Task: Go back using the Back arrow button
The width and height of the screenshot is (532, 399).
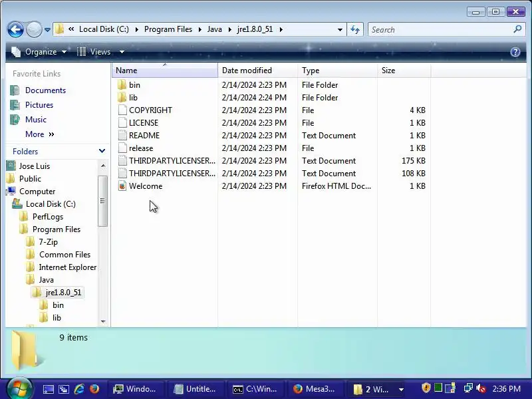Action: point(15,29)
